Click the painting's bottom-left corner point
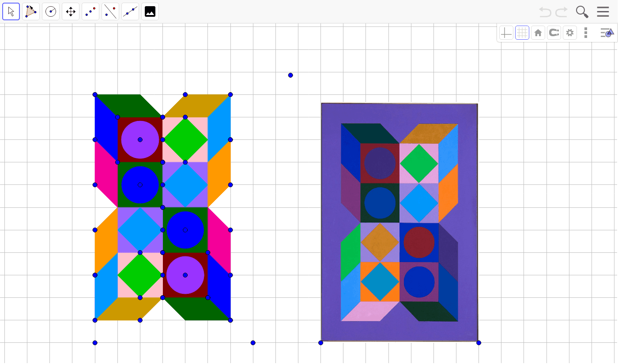This screenshot has height=364, width=618. coord(321,343)
